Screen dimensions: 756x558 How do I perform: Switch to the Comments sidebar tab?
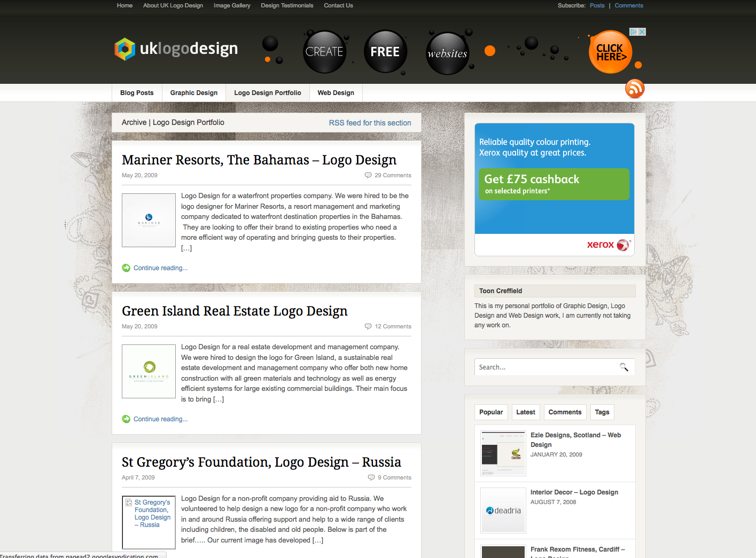(x=565, y=412)
